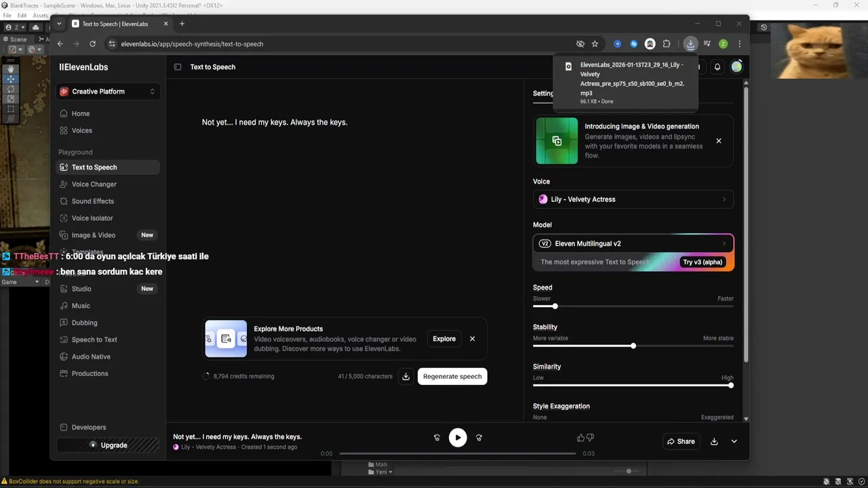Try v3 (alpha) model
Image resolution: width=868 pixels, height=488 pixels.
click(703, 262)
